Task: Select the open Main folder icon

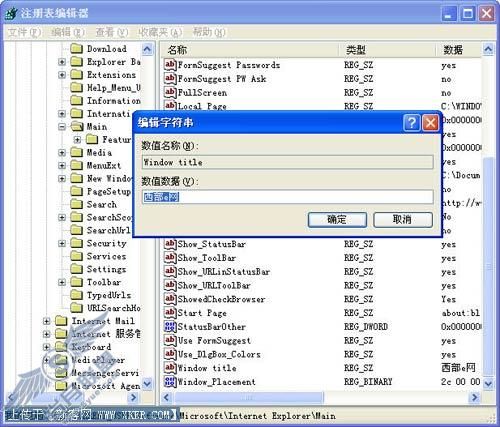Action: (77, 127)
